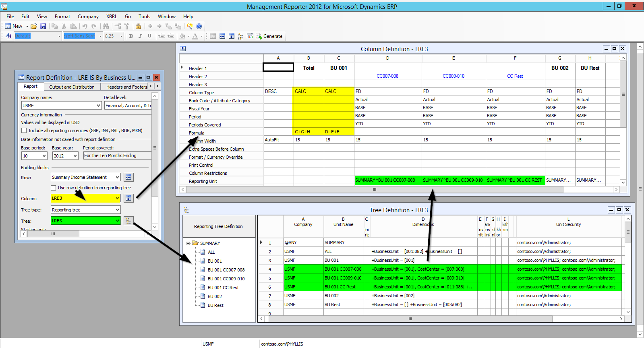Open the Company name USMF dropdown
The image size is (644, 348).
(98, 106)
